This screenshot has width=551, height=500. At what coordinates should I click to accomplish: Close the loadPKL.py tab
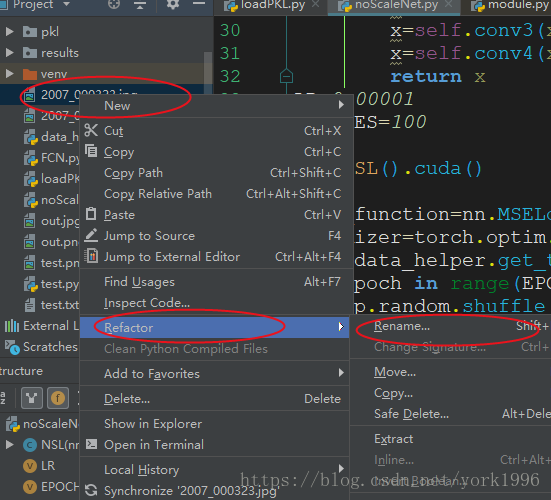316,4
